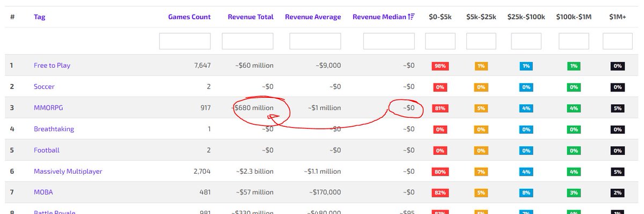
Task: Click the black 2% badge in MOBA row
Action: tap(618, 192)
